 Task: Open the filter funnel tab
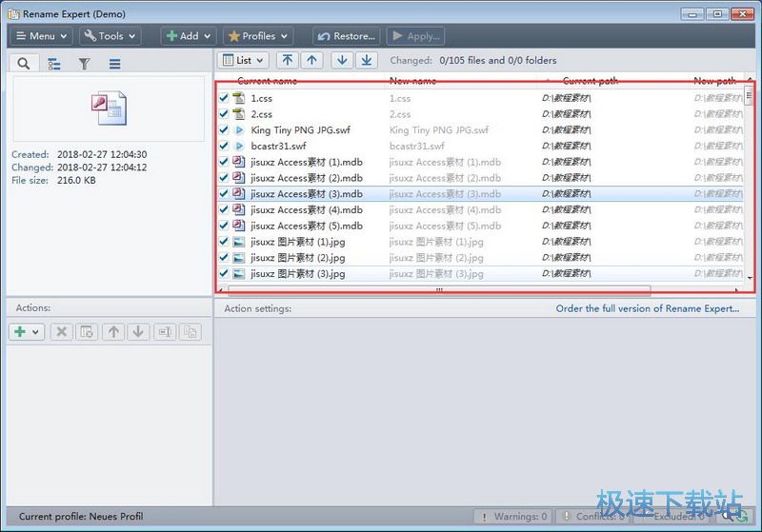pos(84,64)
